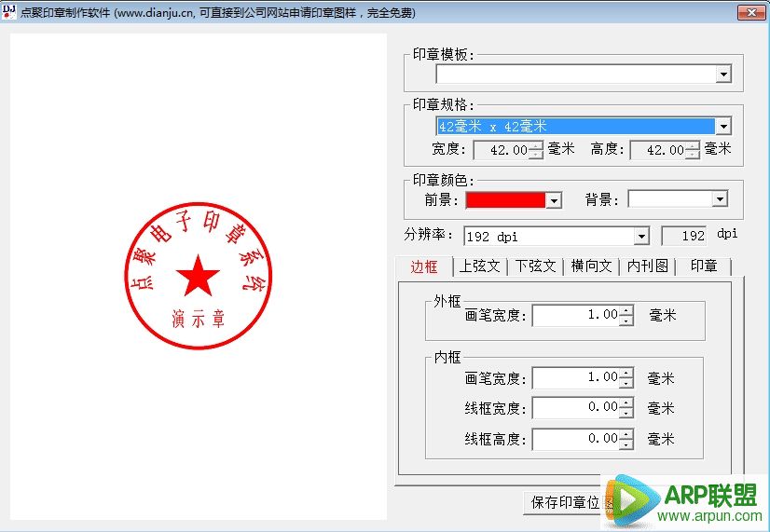
Task: Decrease 线框宽度 with down spinner
Action: (626, 413)
